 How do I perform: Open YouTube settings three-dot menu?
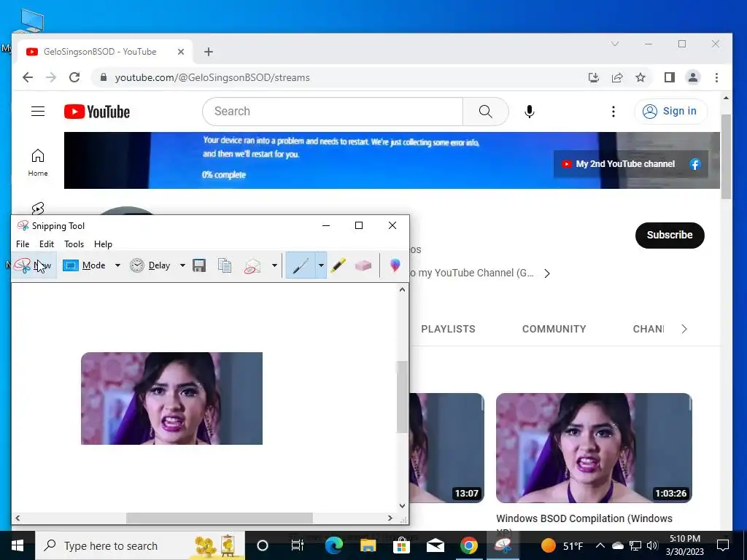tap(613, 112)
